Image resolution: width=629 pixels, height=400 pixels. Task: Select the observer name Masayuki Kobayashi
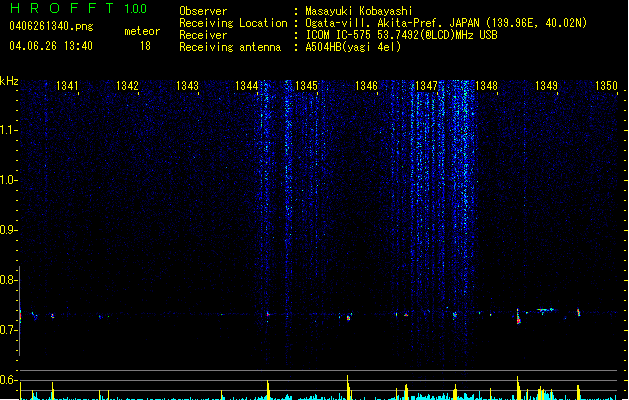coord(359,11)
